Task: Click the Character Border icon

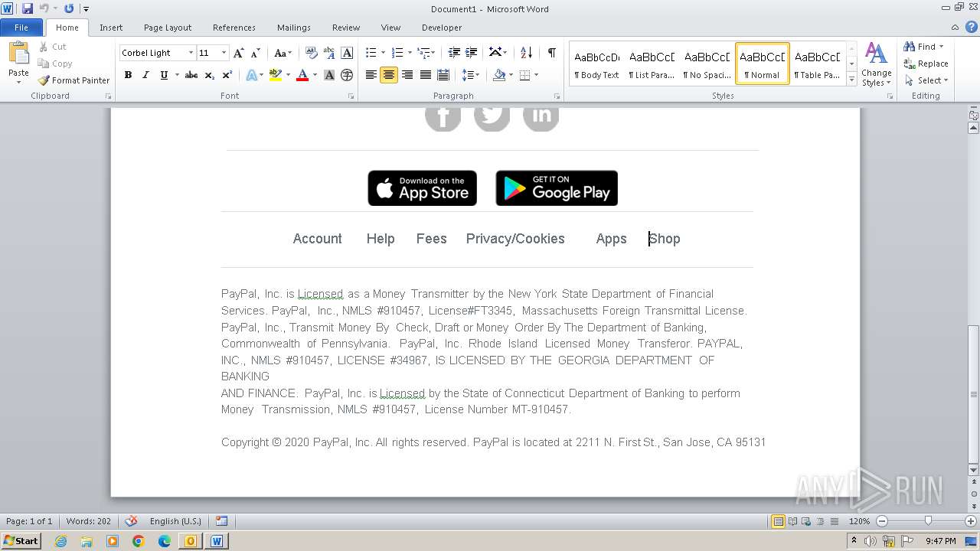Action: pos(347,53)
